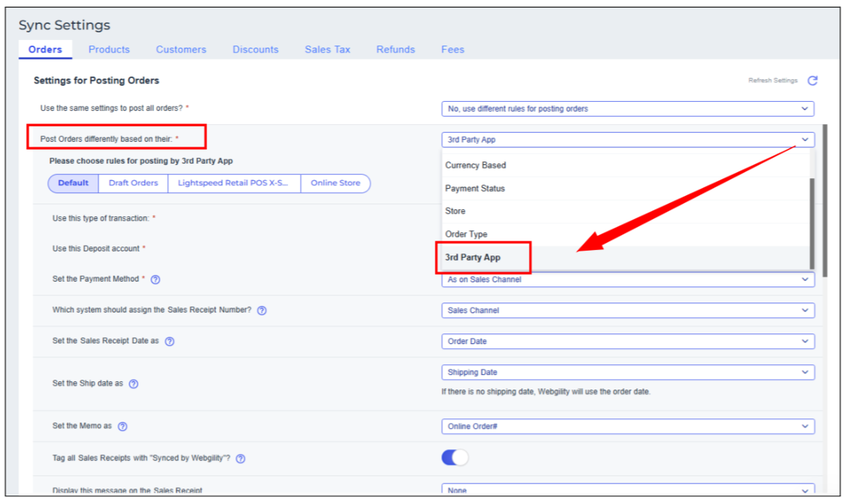The width and height of the screenshot is (847, 504).
Task: Click help icon beside Set the Memo as
Action: point(122,426)
